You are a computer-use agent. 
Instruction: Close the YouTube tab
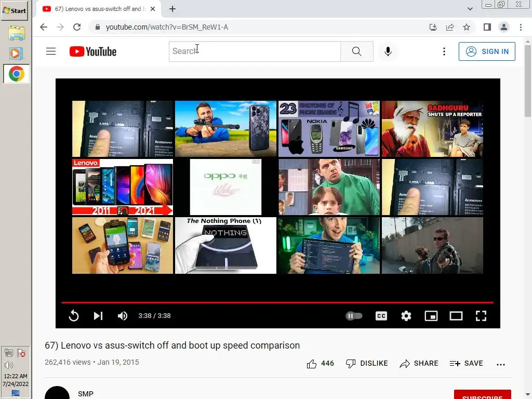point(153,9)
